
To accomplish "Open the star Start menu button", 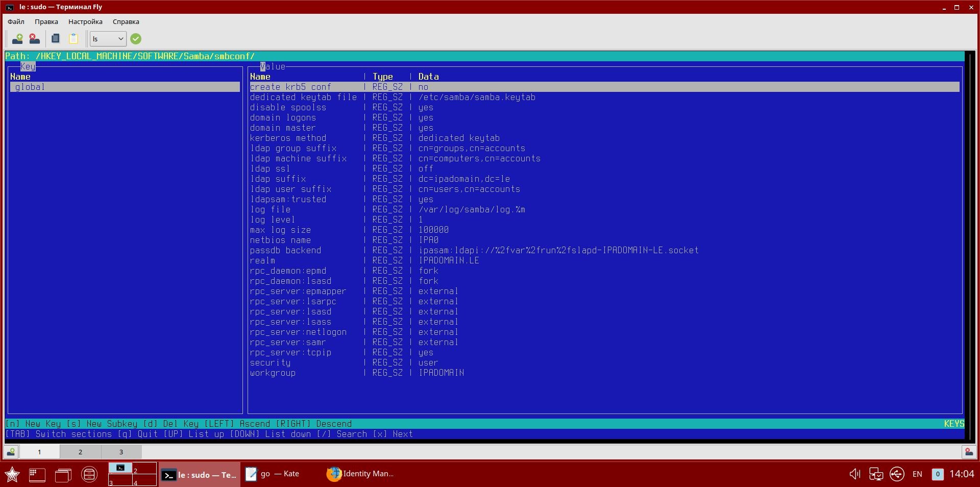I will coord(12,475).
